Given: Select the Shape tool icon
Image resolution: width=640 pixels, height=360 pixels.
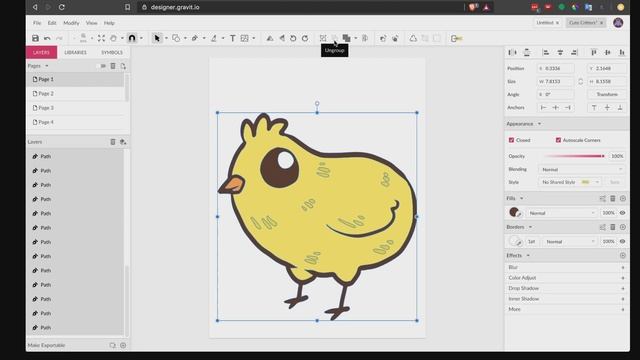Looking at the screenshot, I should (176, 38).
